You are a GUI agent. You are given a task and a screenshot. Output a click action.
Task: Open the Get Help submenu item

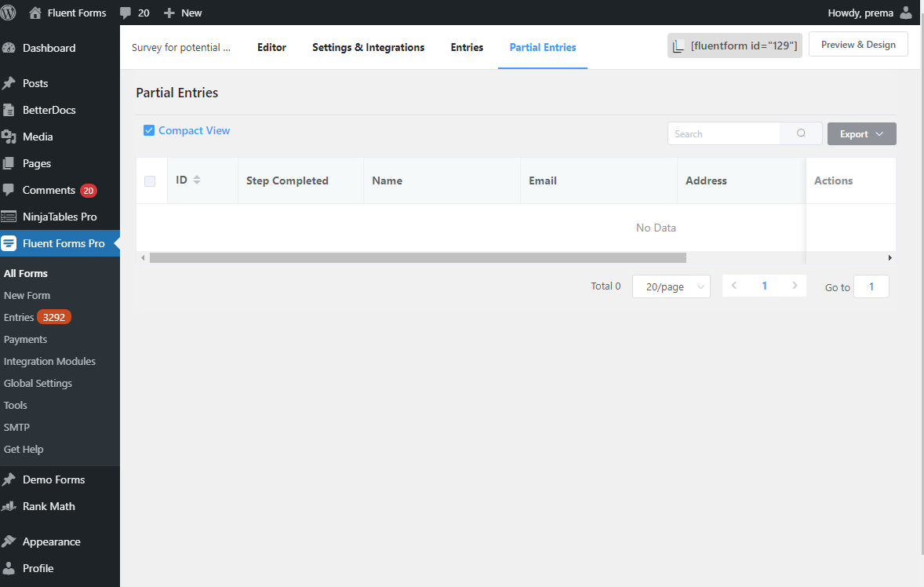click(24, 449)
